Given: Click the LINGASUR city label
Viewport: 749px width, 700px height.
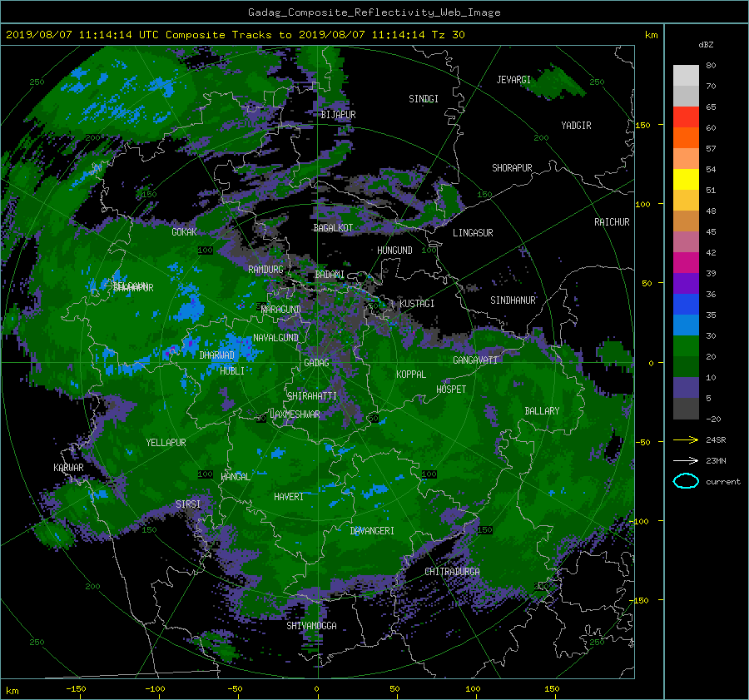Looking at the screenshot, I should pyautogui.click(x=473, y=233).
